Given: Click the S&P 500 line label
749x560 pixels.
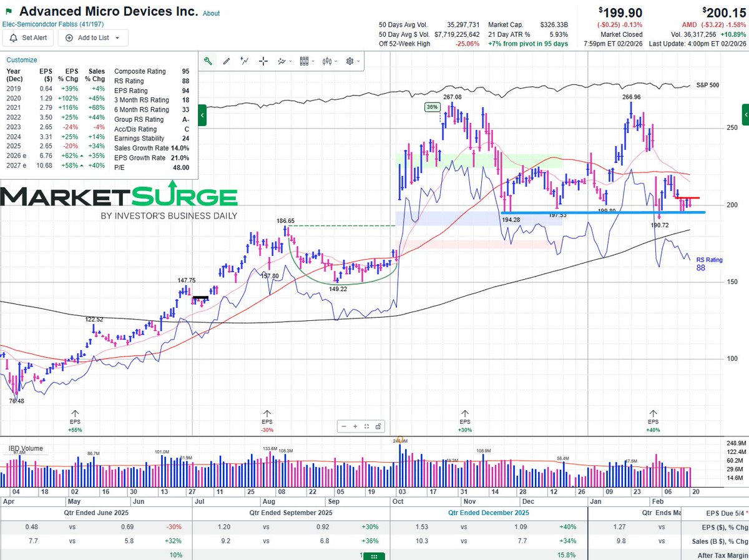Looking at the screenshot, I should (x=708, y=85).
